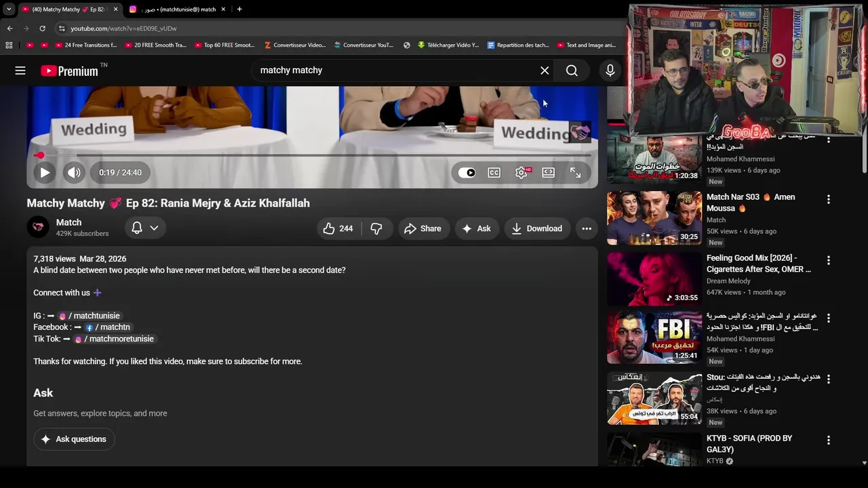This screenshot has height=488, width=868.
Task: Open Repartition des tach... bookmark
Action: pos(518,45)
